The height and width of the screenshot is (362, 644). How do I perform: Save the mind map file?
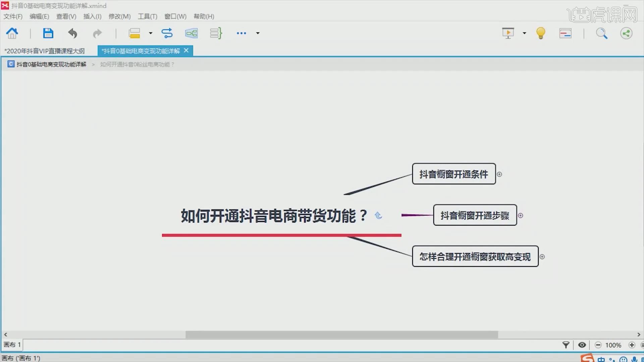(x=48, y=33)
